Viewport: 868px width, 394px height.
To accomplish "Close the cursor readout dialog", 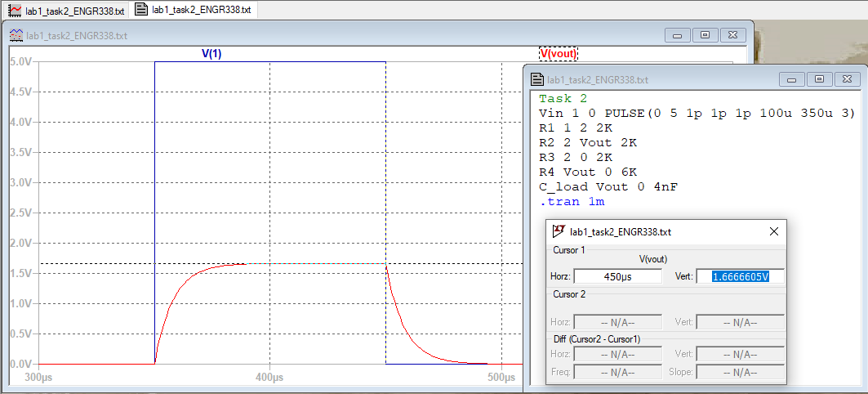I will click(x=773, y=231).
